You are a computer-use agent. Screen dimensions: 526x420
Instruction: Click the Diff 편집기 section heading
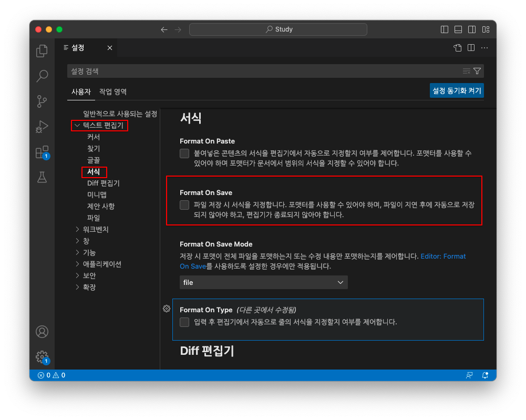pyautogui.click(x=207, y=351)
